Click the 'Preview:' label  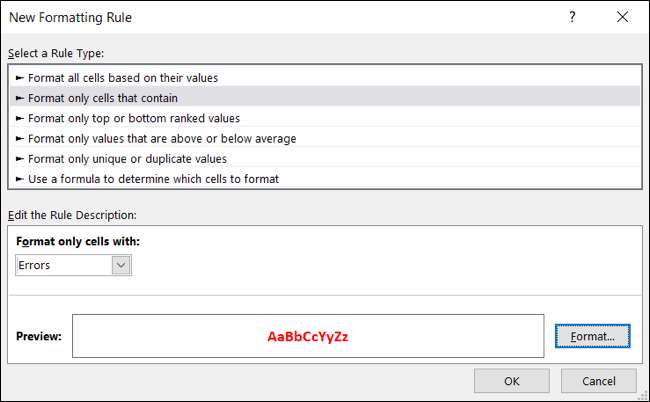[x=39, y=336]
